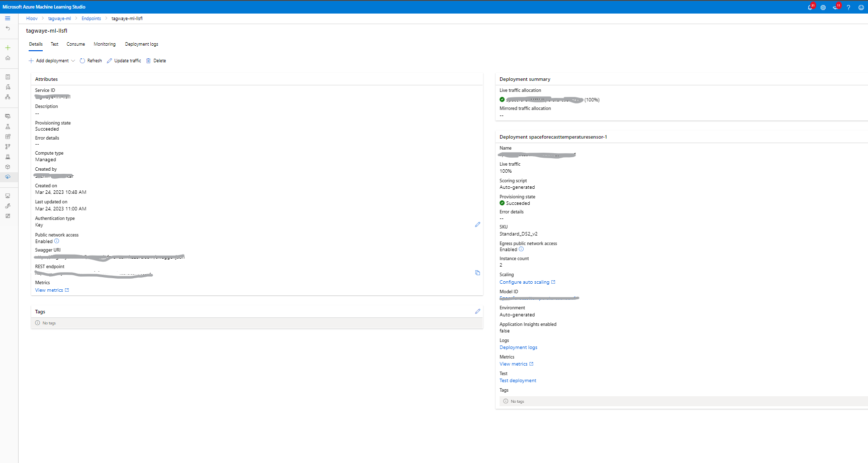This screenshot has height=463, width=868.
Task: Open Designer from the sidebar
Action: point(8,97)
